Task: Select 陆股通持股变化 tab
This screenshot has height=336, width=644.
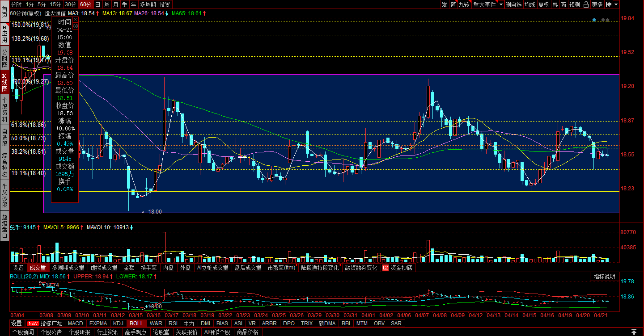Action: pyautogui.click(x=320, y=268)
